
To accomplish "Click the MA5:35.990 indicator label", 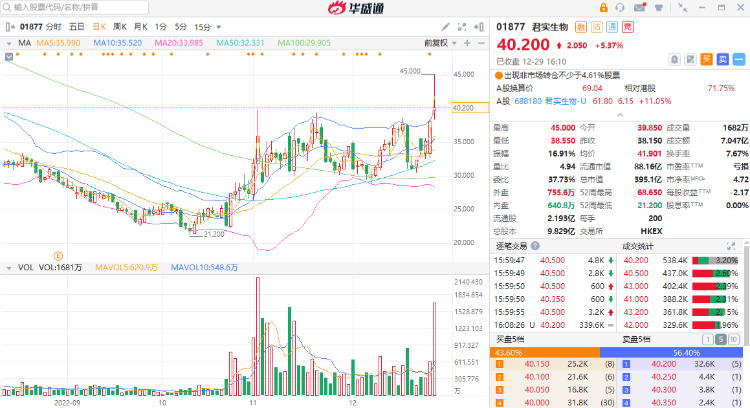I will point(58,43).
